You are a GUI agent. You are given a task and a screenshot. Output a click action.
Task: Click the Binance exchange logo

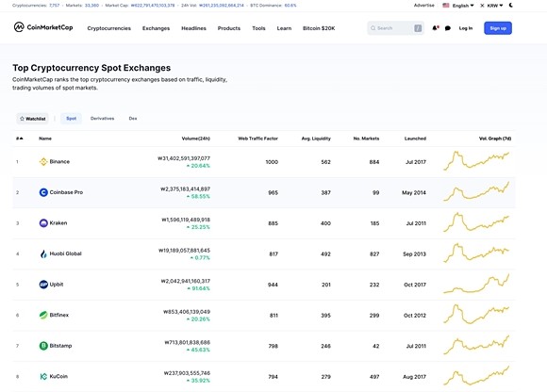[x=43, y=162]
